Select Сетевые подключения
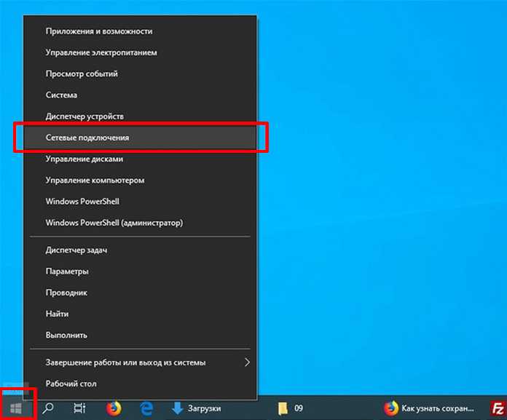The image size is (507, 420). (x=141, y=138)
